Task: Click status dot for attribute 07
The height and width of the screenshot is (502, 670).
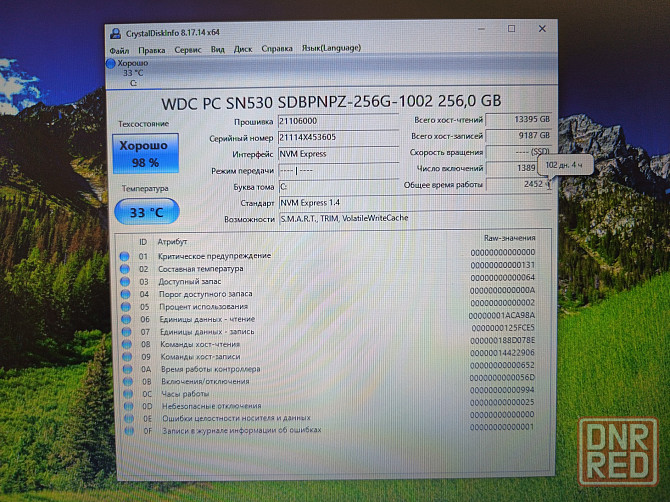Action: tap(126, 332)
